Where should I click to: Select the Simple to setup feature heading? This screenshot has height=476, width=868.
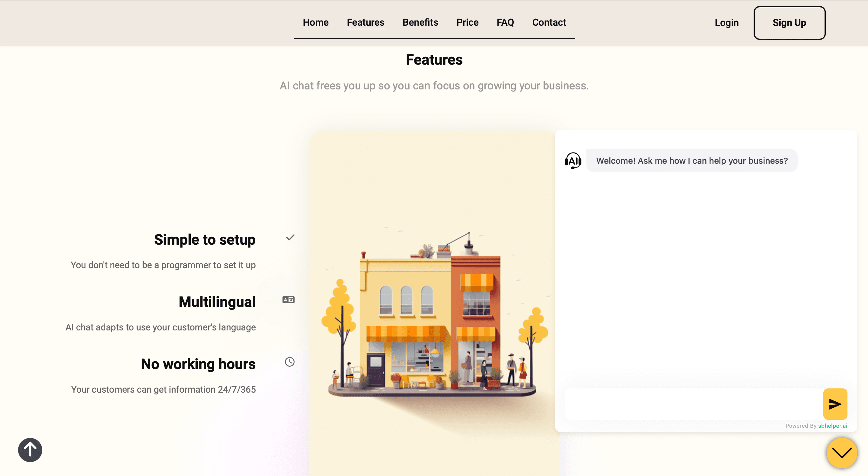[205, 240]
